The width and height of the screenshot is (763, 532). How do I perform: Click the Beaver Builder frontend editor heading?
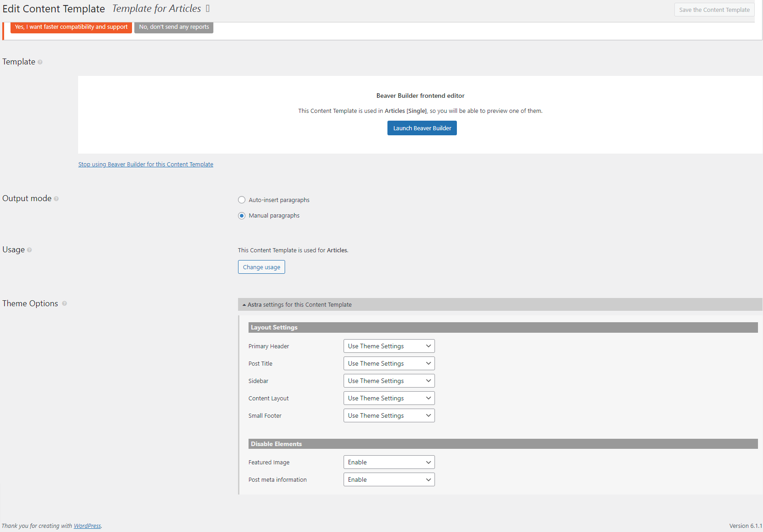click(420, 96)
